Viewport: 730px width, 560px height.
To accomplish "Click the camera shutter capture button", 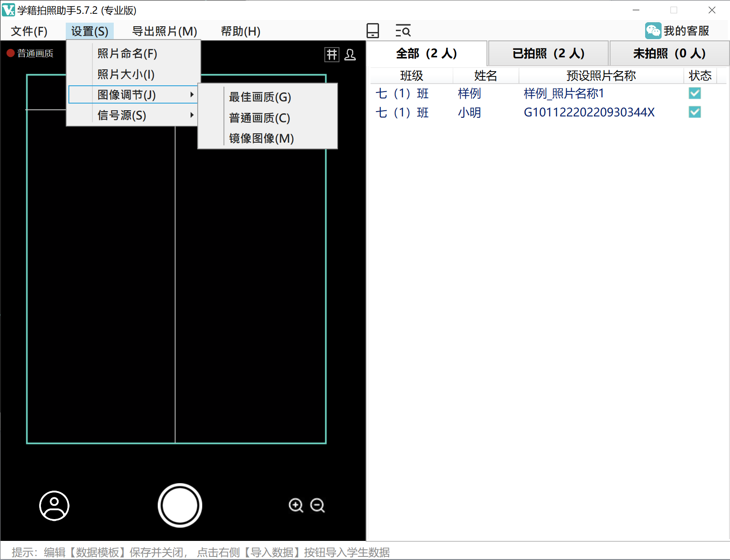I will point(180,505).
